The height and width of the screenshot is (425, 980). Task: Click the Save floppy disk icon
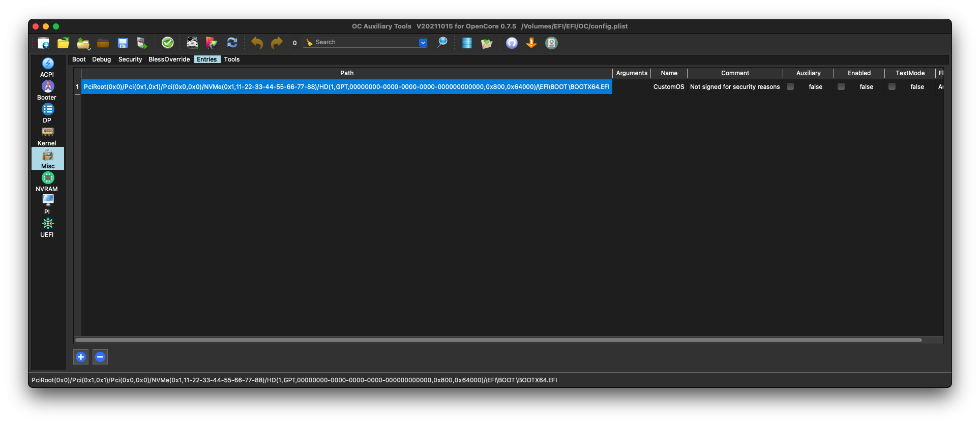[x=123, y=43]
